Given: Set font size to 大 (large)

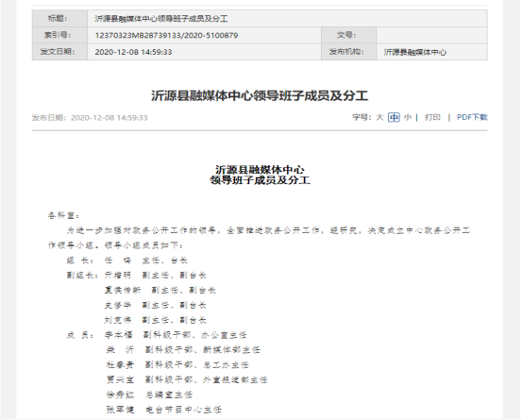Looking at the screenshot, I should coord(380,117).
